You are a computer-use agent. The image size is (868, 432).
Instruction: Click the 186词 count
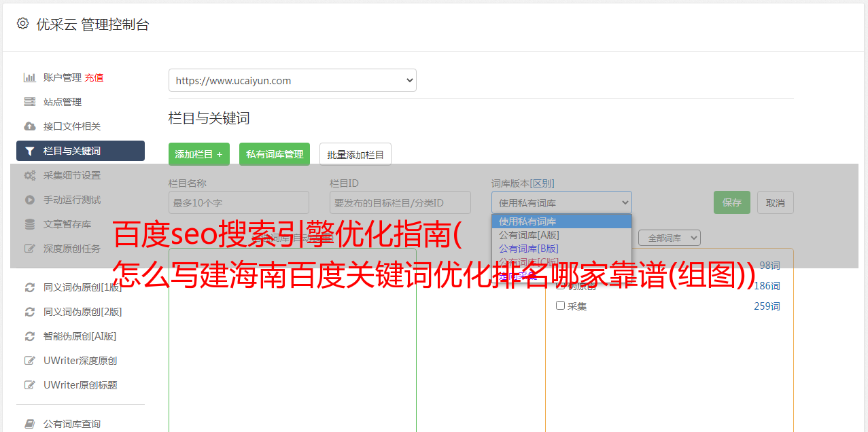tap(767, 286)
